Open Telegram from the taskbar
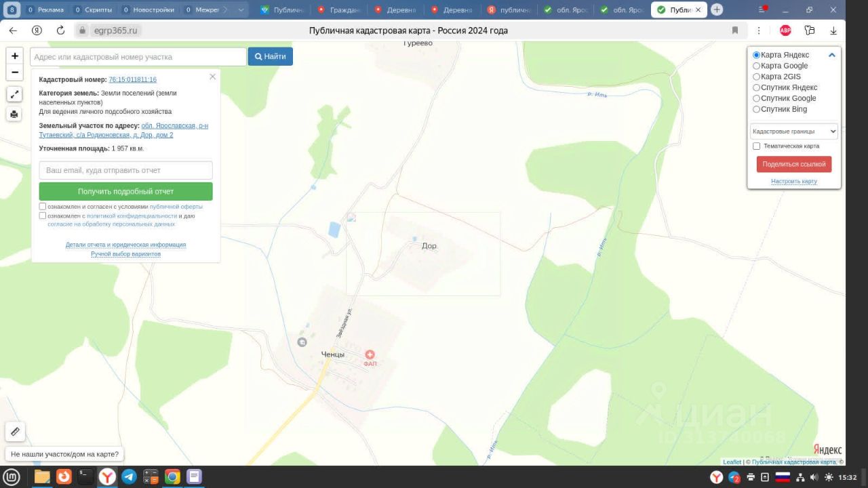 click(129, 477)
